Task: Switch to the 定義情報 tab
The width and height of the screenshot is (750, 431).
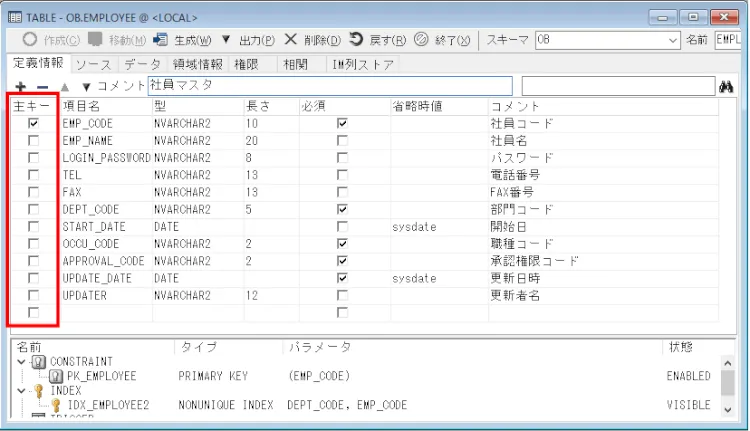Action: tap(38, 63)
